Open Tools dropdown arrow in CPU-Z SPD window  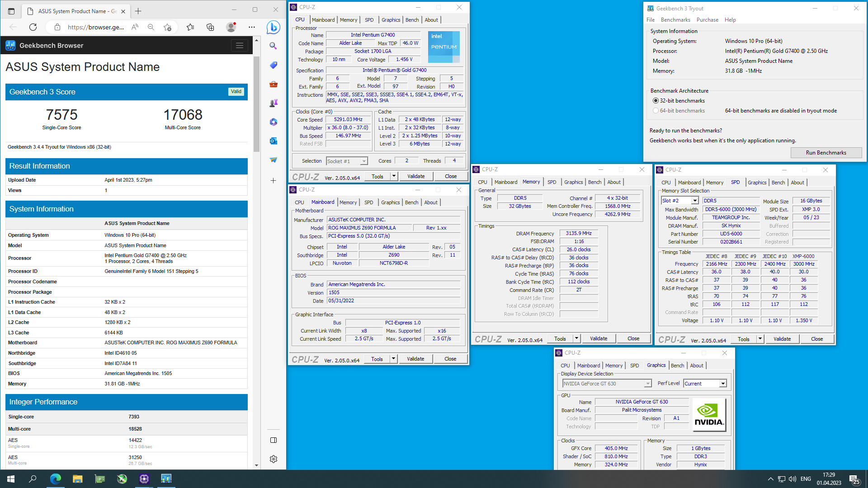point(760,339)
